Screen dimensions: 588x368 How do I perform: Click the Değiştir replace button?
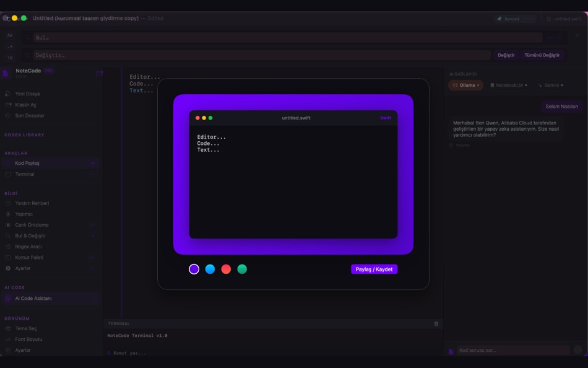(506, 55)
